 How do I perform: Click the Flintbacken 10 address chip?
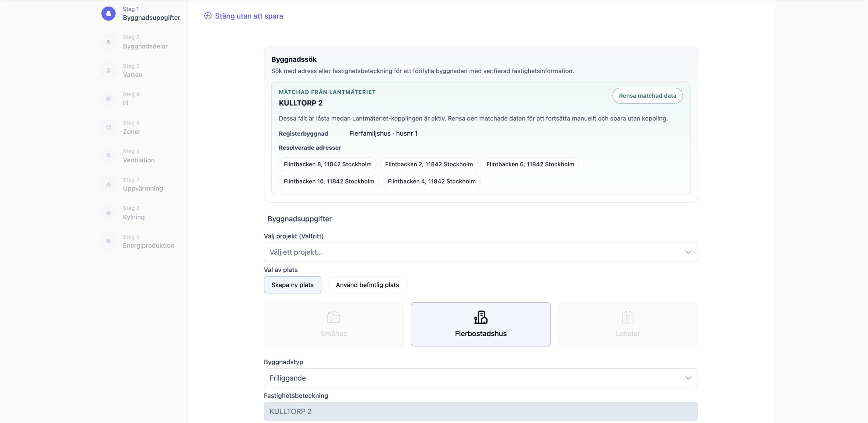(x=329, y=181)
